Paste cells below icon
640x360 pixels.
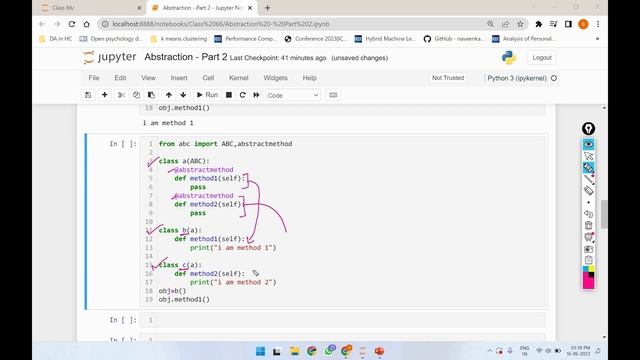tap(151, 95)
